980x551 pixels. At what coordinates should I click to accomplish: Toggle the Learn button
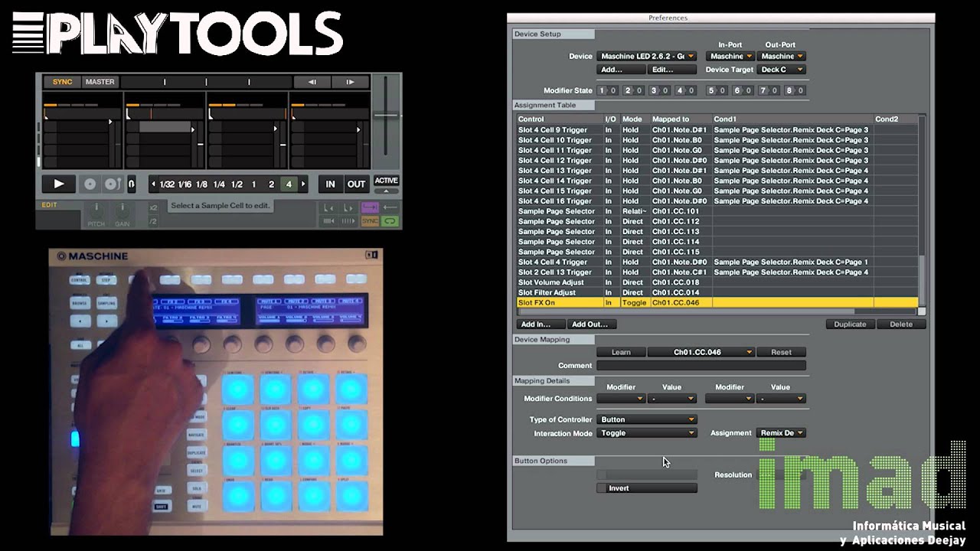click(x=621, y=352)
